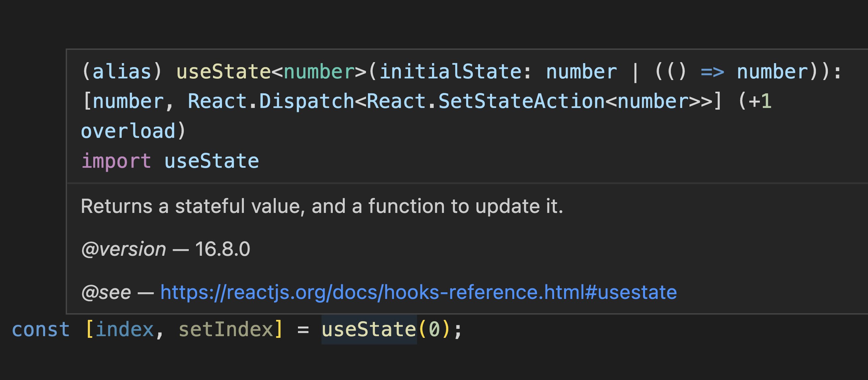Click the '@see' tag label in tooltip

[106, 293]
